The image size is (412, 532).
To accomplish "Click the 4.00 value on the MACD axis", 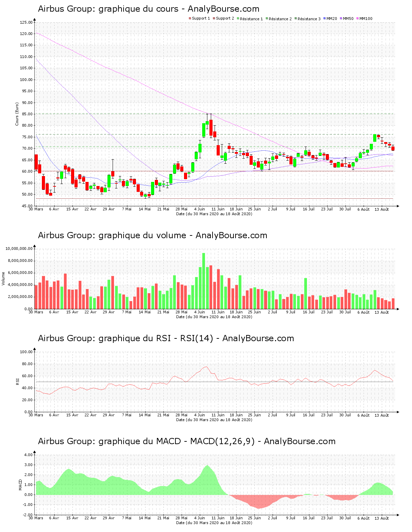I will [28, 455].
